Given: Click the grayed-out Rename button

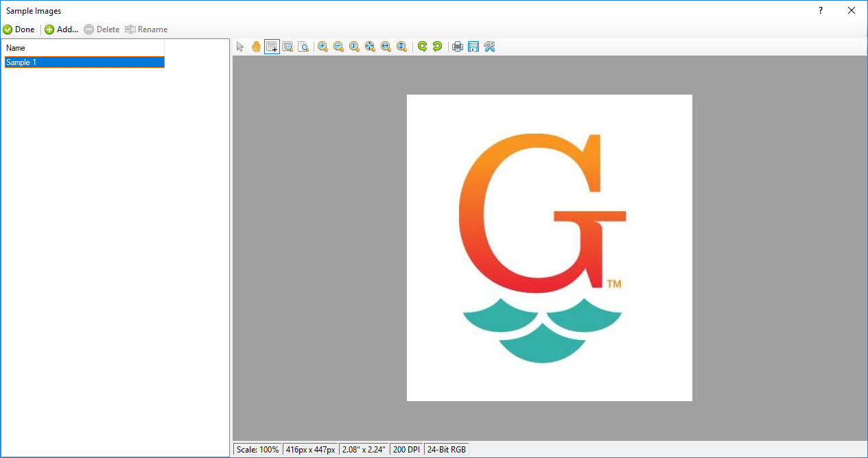Looking at the screenshot, I should [x=146, y=29].
